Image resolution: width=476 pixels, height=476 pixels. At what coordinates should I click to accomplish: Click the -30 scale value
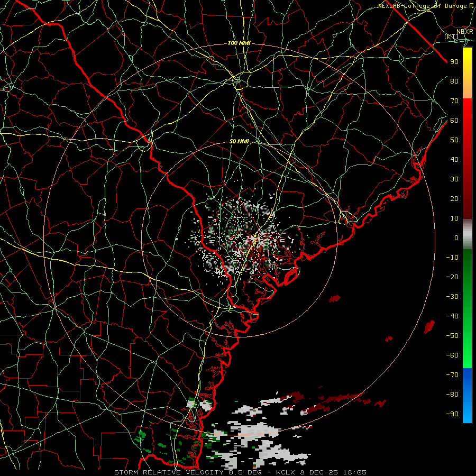coord(452,297)
